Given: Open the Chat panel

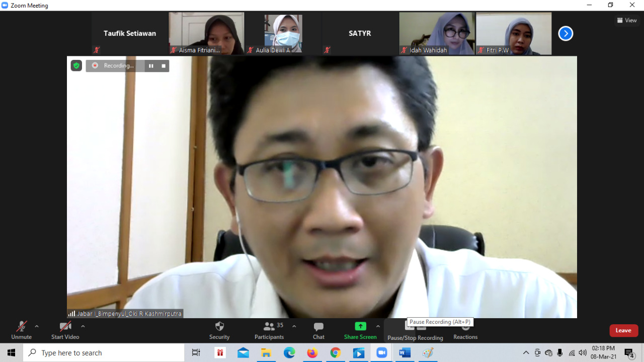Looking at the screenshot, I should (x=318, y=330).
